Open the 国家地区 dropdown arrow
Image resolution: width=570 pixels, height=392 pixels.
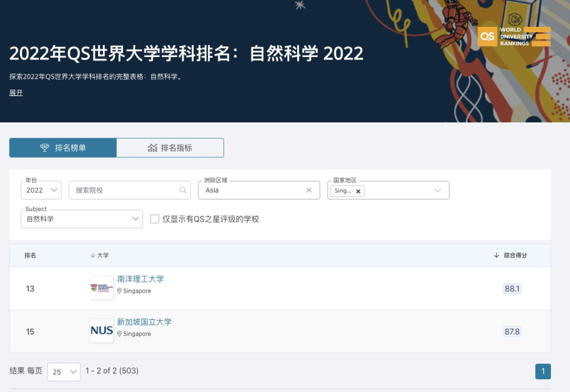coord(438,190)
